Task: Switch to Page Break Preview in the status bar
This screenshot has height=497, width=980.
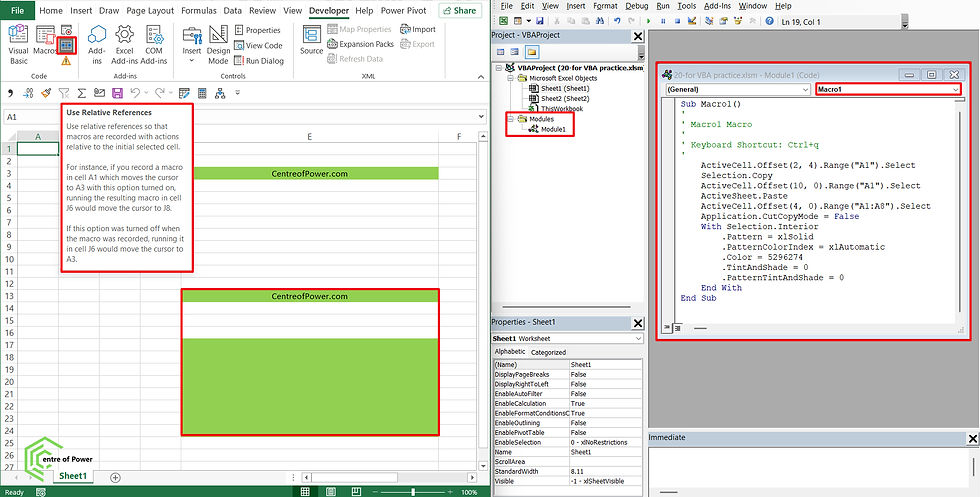Action: pos(355,492)
